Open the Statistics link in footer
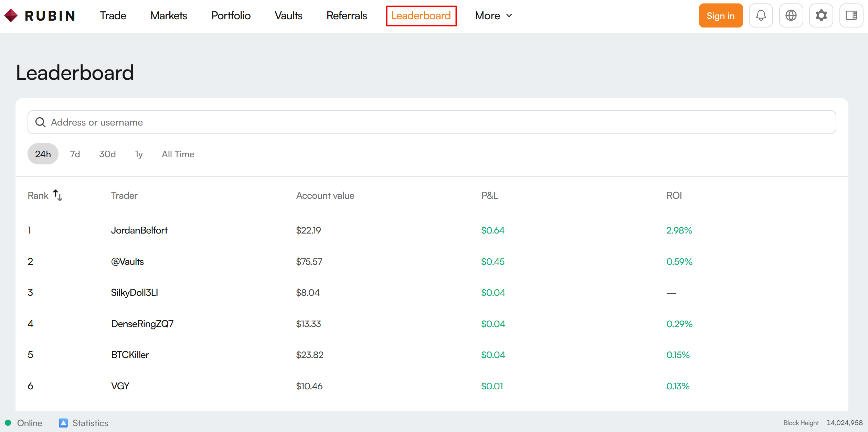Viewport: 868px width, 432px height. [x=90, y=423]
